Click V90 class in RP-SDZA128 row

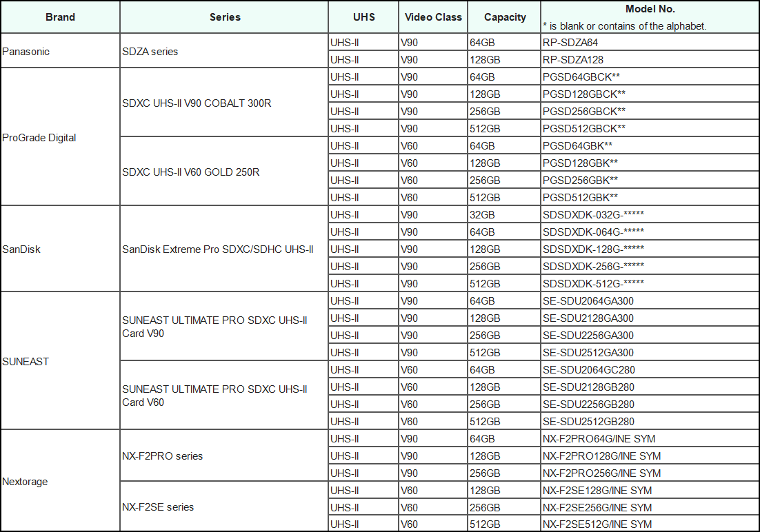coord(433,59)
